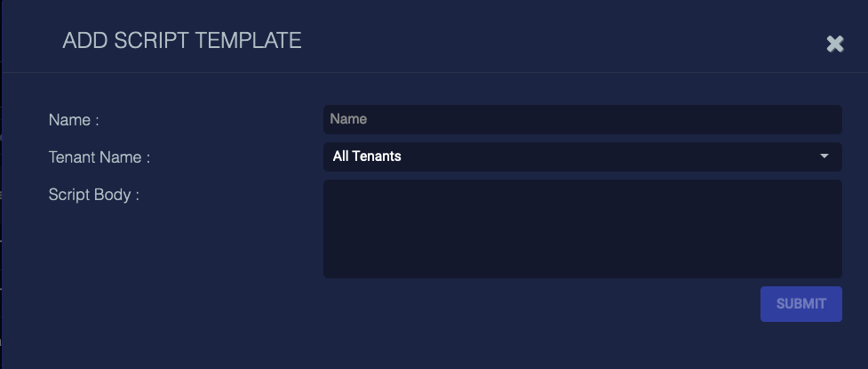
Task: Click inside the large script body box
Action: coord(582,229)
